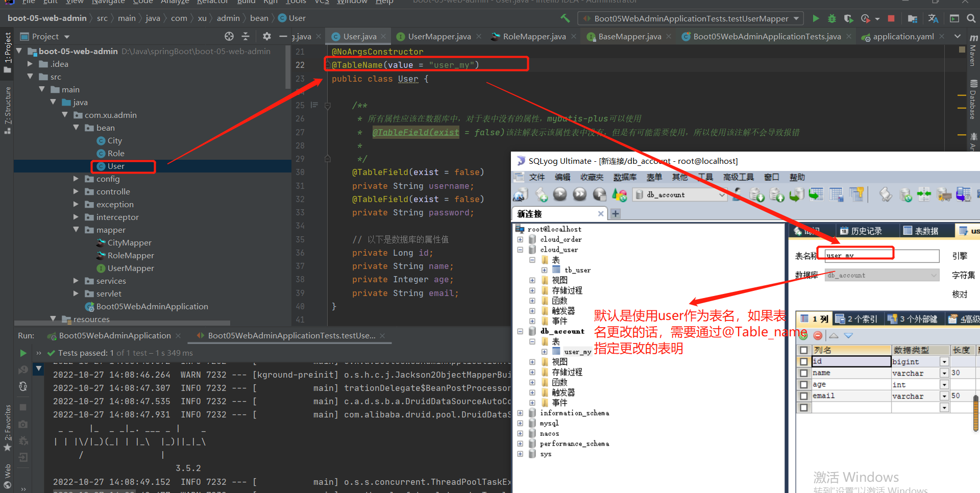Execute all queries with SQLyog double-arrow icon

(580, 194)
